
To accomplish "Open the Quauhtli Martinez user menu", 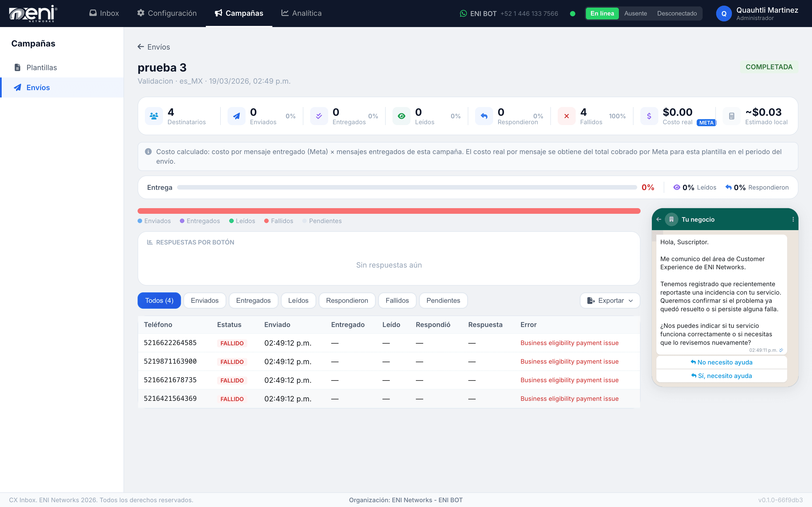I will coord(757,14).
